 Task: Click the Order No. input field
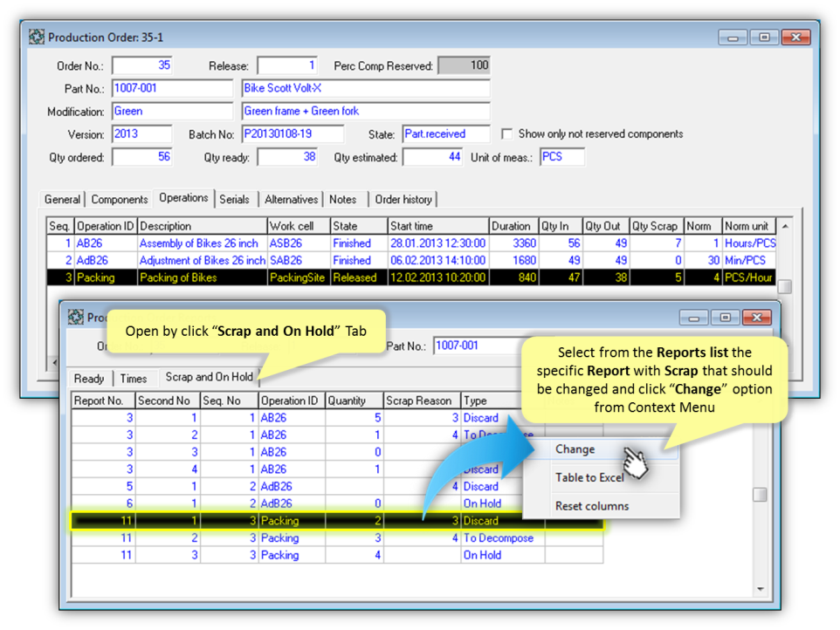pyautogui.click(x=142, y=66)
